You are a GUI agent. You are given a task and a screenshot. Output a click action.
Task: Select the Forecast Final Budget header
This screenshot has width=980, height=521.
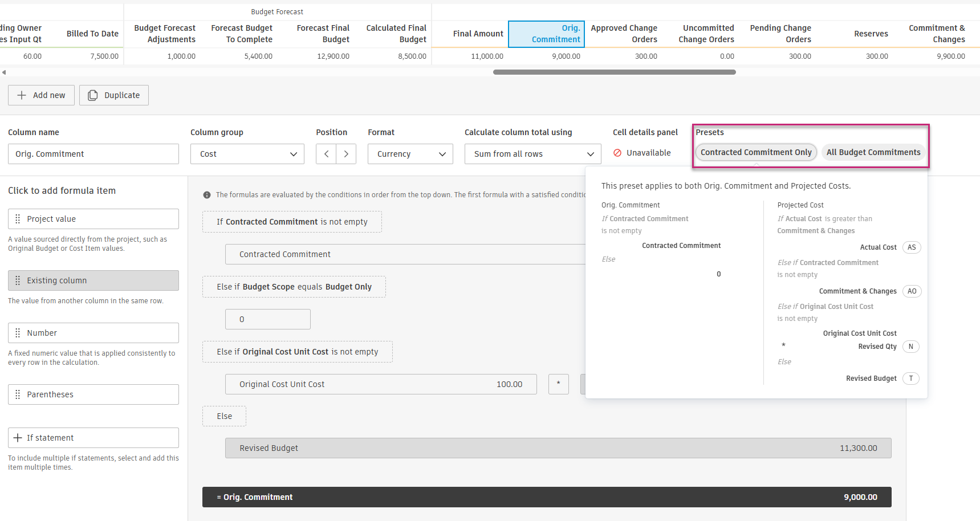(316, 34)
